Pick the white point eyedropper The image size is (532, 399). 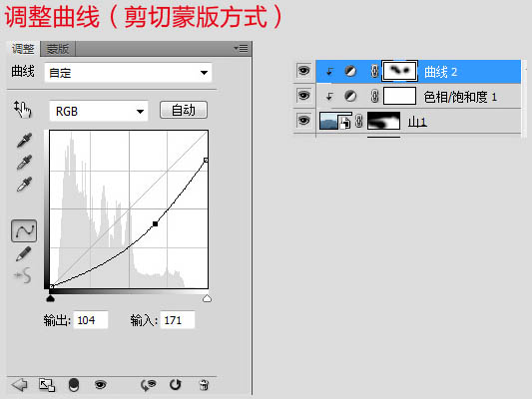pyautogui.click(x=24, y=185)
